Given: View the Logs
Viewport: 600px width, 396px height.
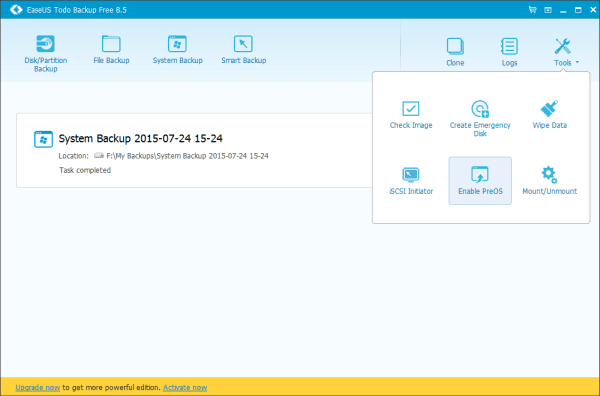Looking at the screenshot, I should tap(509, 52).
